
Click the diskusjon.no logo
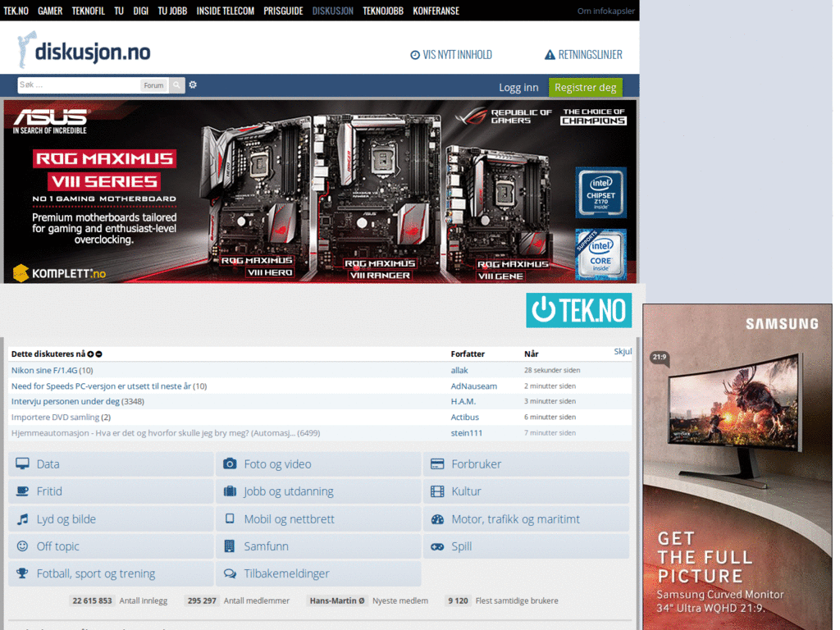(84, 50)
